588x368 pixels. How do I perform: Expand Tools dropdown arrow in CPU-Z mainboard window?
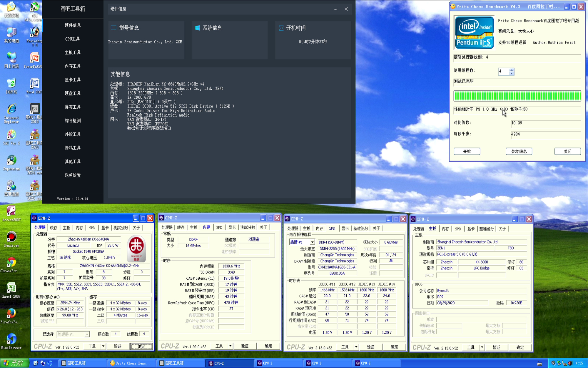click(482, 347)
